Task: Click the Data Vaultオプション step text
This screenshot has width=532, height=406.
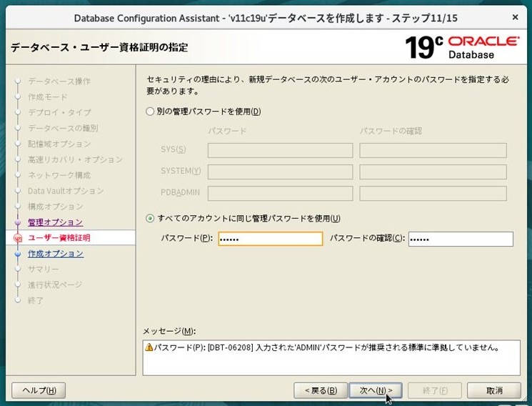Action: [66, 191]
